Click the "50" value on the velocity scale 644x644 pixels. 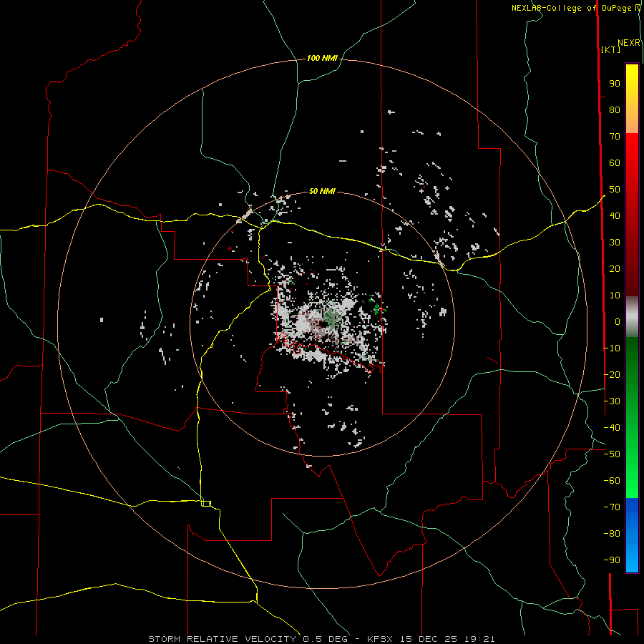615,190
